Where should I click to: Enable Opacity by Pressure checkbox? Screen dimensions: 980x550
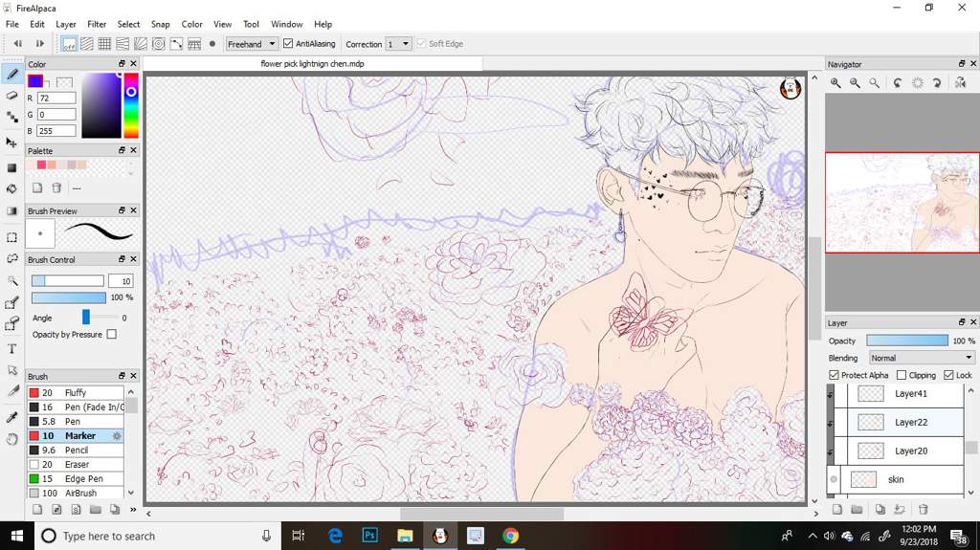click(111, 335)
